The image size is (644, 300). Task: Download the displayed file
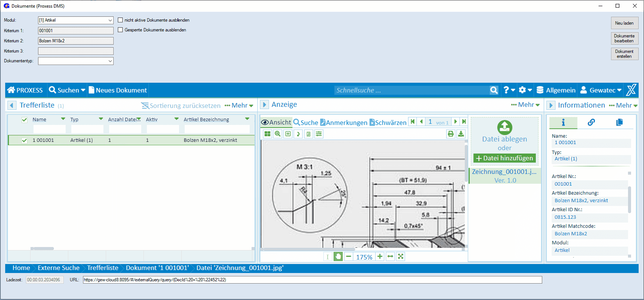click(461, 134)
